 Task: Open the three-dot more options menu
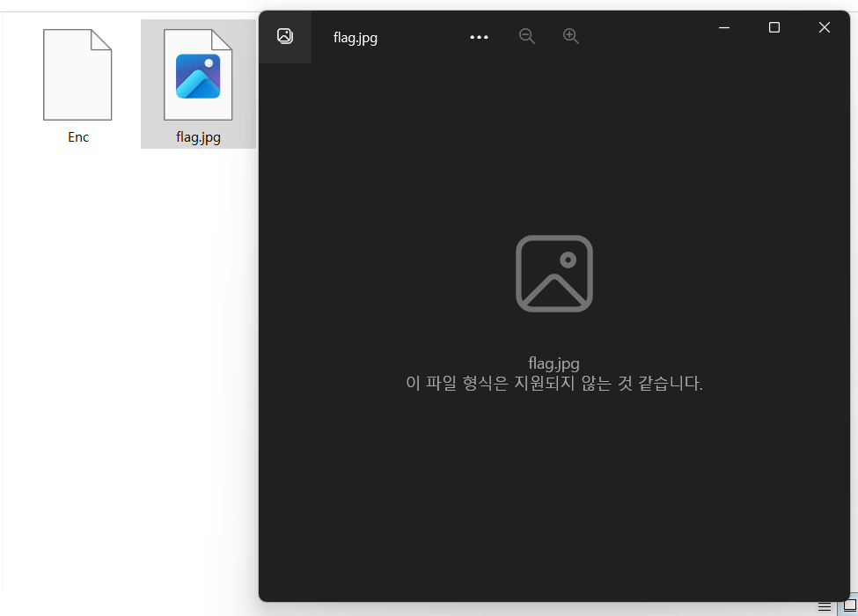(x=479, y=37)
